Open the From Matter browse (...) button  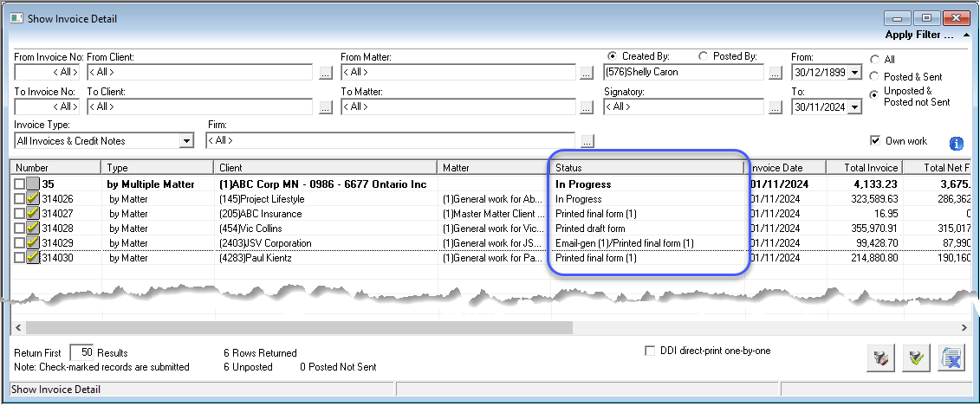pyautogui.click(x=586, y=74)
